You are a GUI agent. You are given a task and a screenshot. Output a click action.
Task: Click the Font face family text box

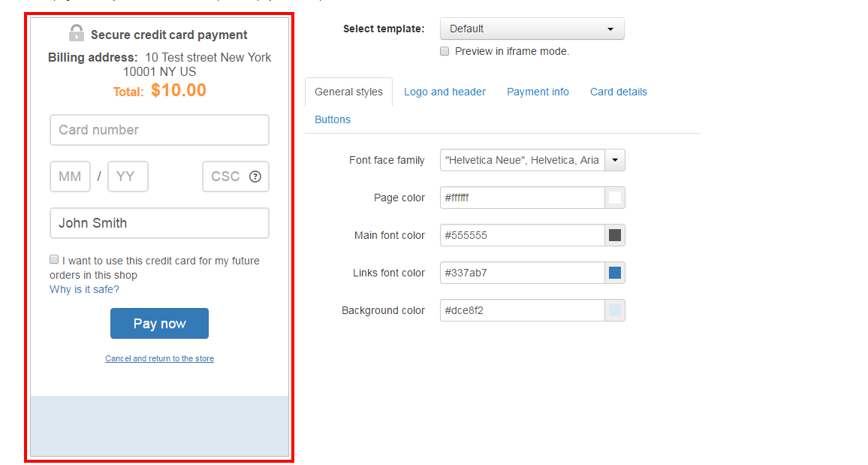(x=523, y=160)
